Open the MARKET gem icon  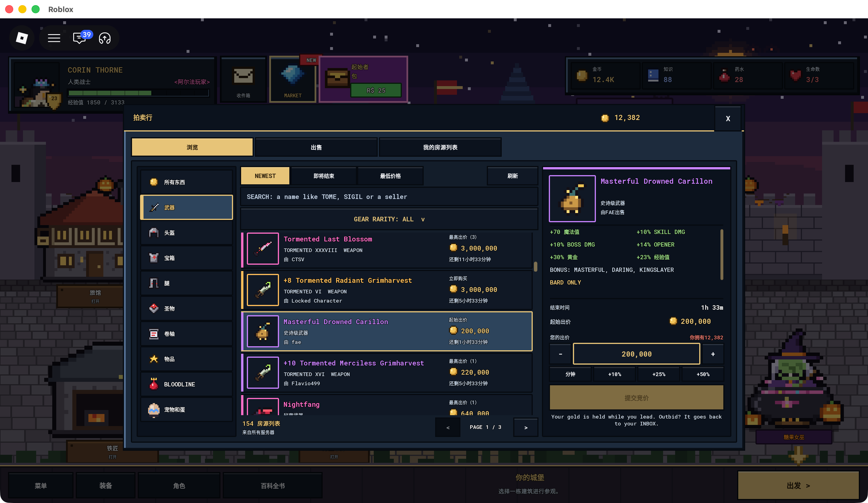[292, 80]
